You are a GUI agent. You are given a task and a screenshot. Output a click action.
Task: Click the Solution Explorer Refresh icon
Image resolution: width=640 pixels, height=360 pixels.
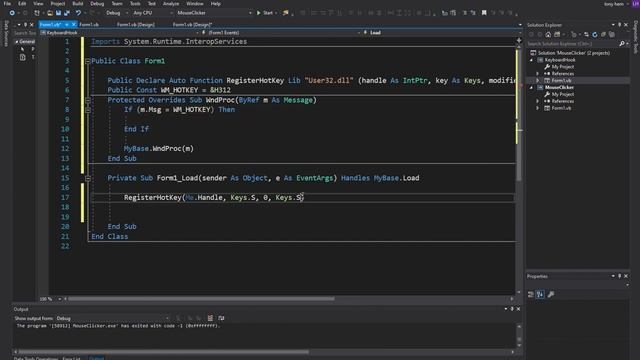595,35
